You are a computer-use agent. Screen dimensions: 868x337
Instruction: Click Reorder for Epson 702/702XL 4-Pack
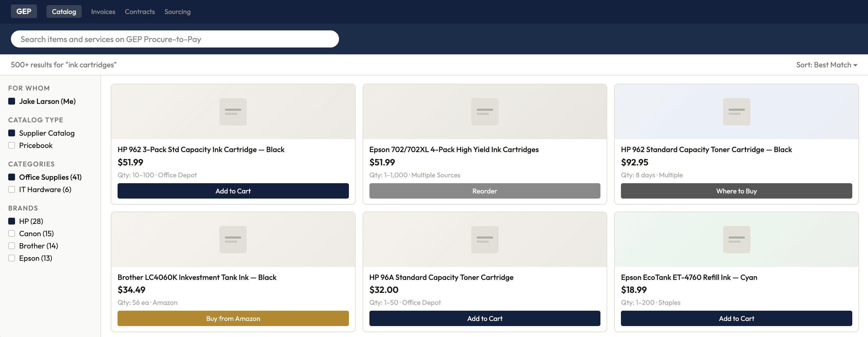point(485,191)
